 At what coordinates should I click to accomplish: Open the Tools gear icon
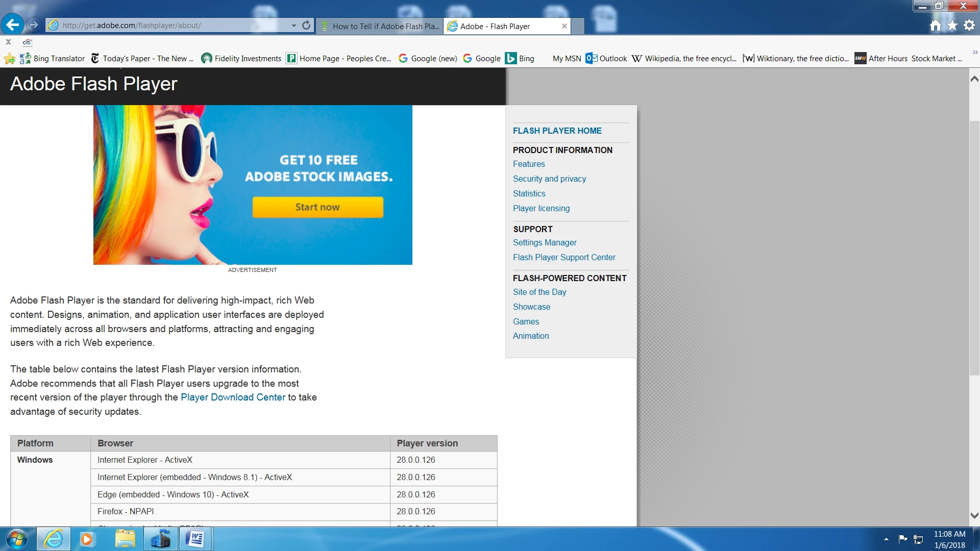click(x=969, y=25)
